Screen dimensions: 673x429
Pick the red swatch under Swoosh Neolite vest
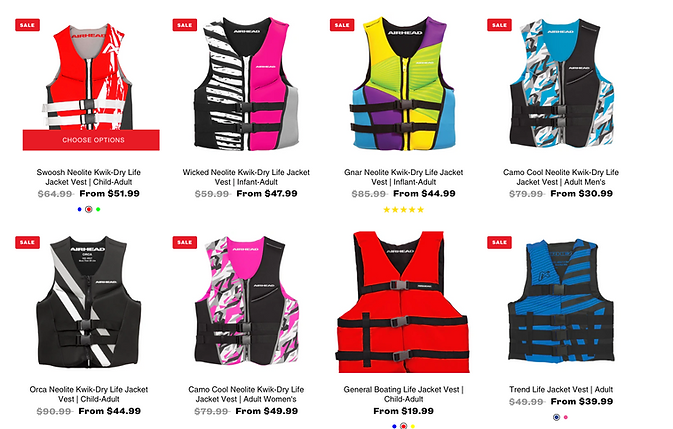(89, 209)
